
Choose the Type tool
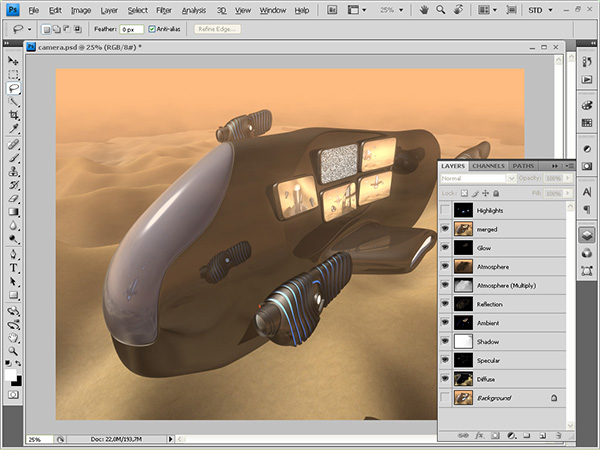click(x=14, y=267)
